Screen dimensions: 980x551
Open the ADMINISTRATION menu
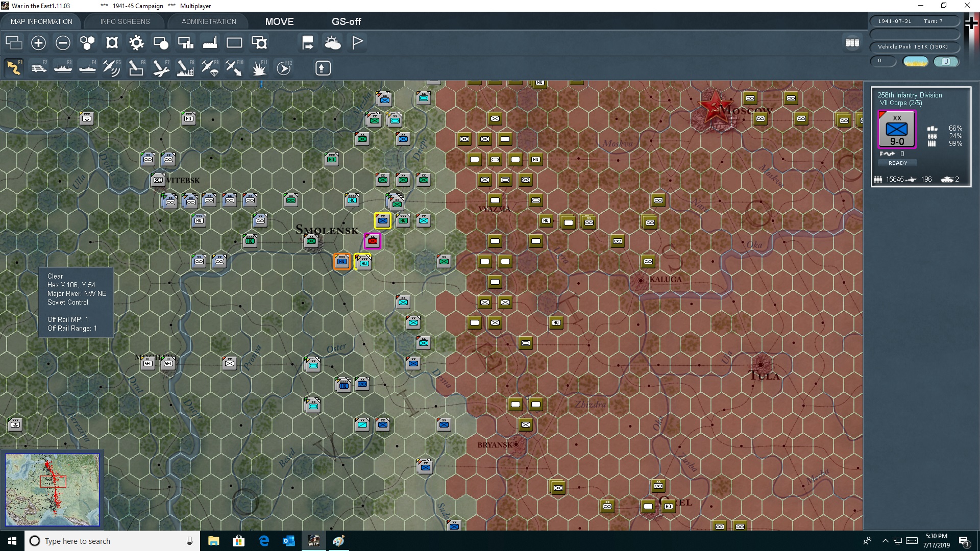point(208,21)
